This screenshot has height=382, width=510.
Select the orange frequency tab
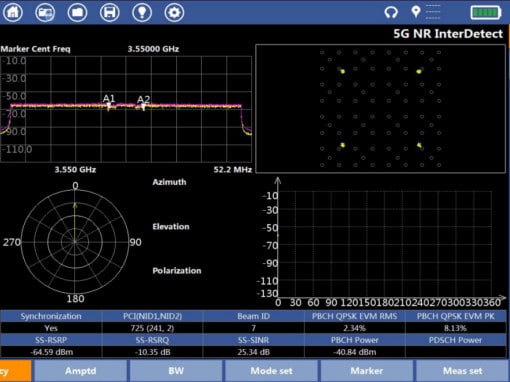15,371
